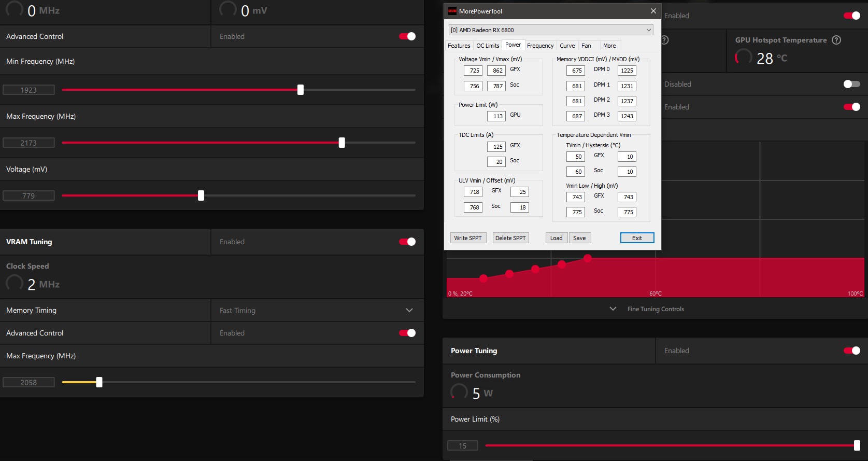This screenshot has height=461, width=868.
Task: Click DPM 3 MVDD field 1243
Action: coord(627,116)
